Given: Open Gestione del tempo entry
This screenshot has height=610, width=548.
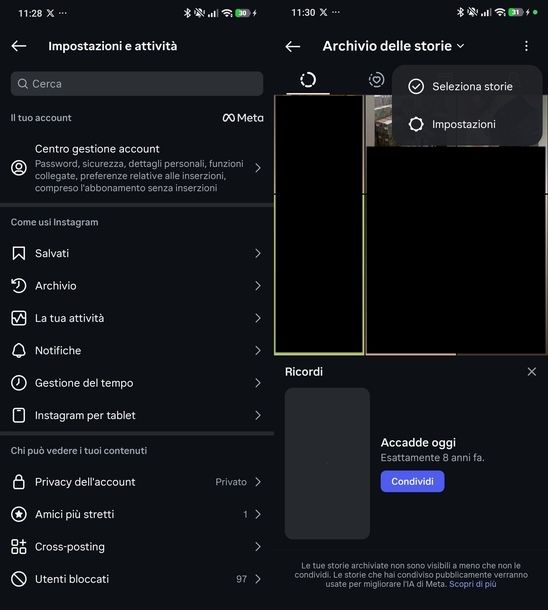Looking at the screenshot, I should [137, 383].
